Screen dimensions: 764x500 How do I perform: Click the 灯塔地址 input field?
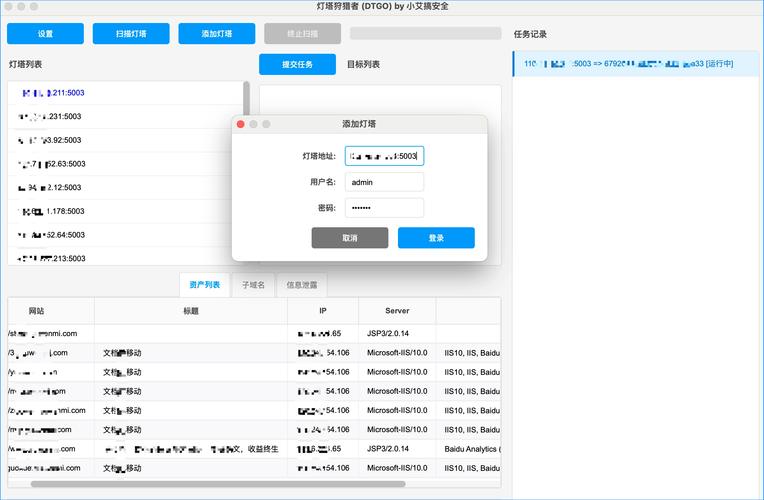384,156
